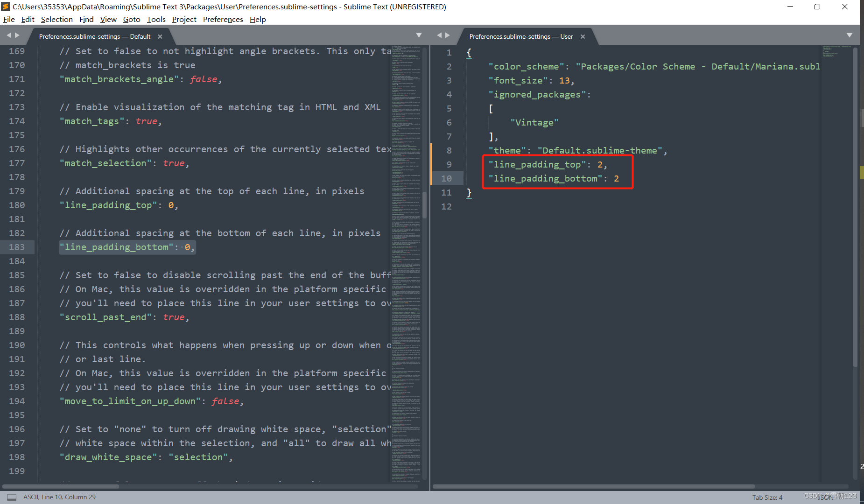Viewport: 864px width, 504px height.
Task: Click the closing brace on line 11
Action: [469, 193]
